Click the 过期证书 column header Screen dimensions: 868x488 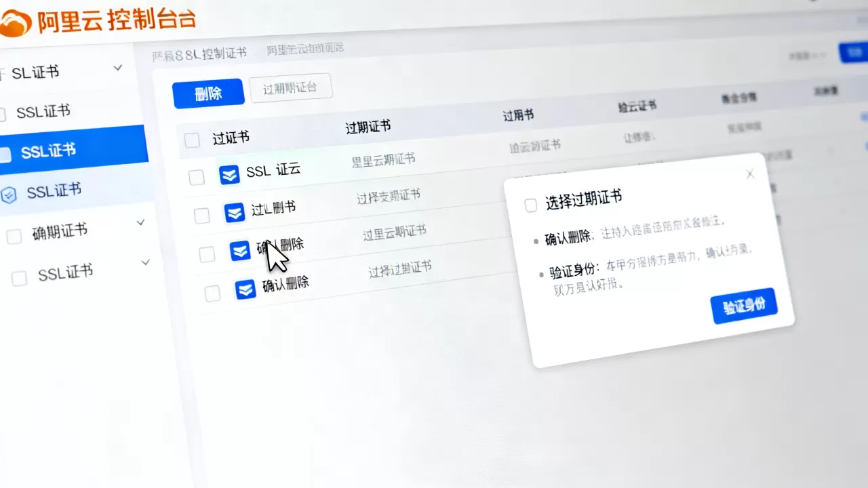point(368,126)
